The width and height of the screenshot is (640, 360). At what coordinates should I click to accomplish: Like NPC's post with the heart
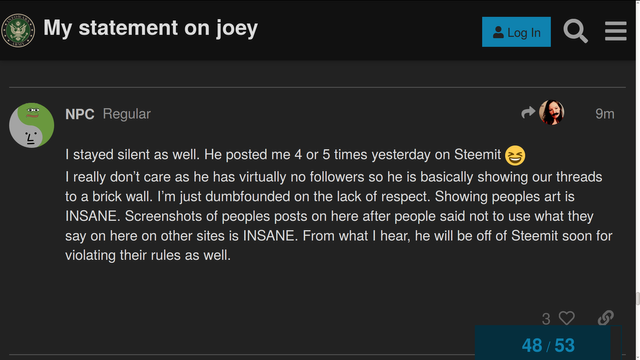[567, 318]
